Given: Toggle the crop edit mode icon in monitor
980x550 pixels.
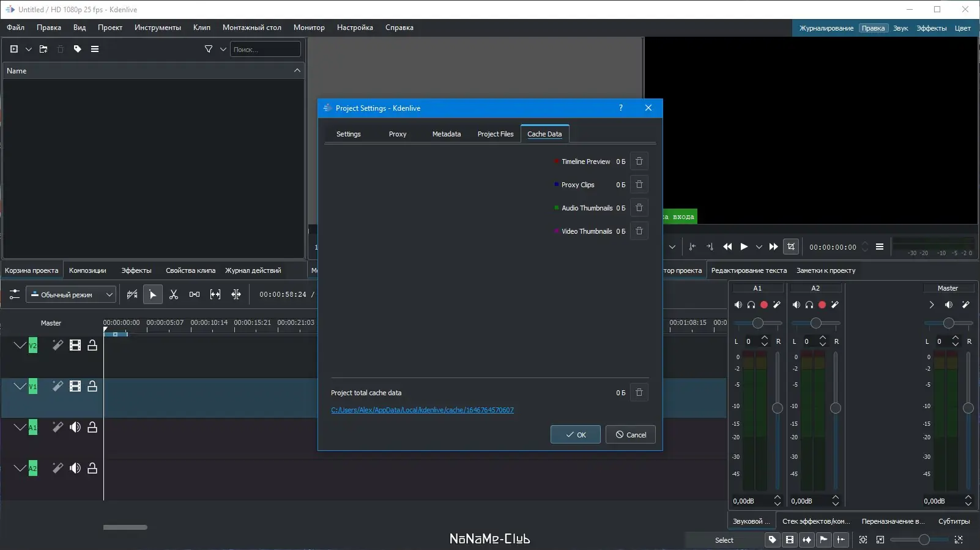Looking at the screenshot, I should pyautogui.click(x=791, y=247).
